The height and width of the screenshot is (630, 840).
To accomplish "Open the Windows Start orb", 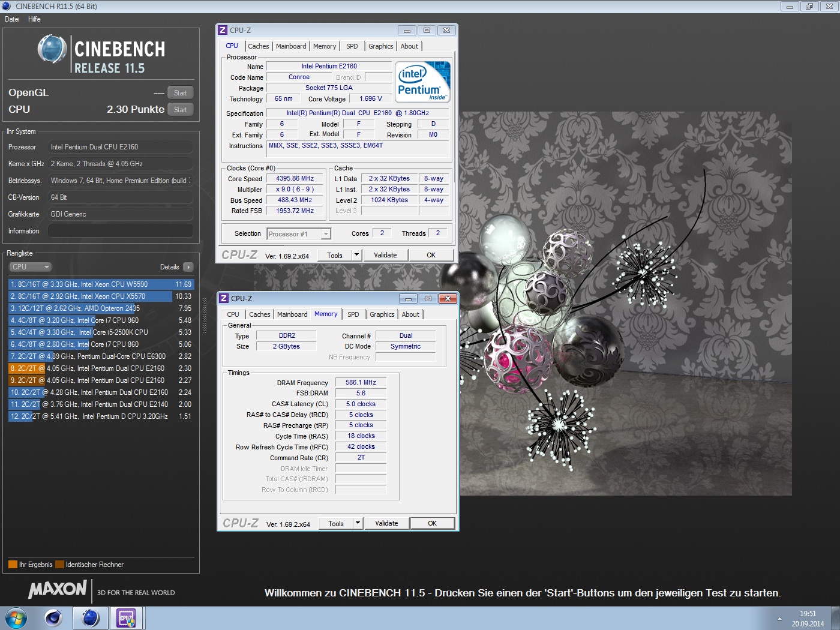I will click(16, 618).
